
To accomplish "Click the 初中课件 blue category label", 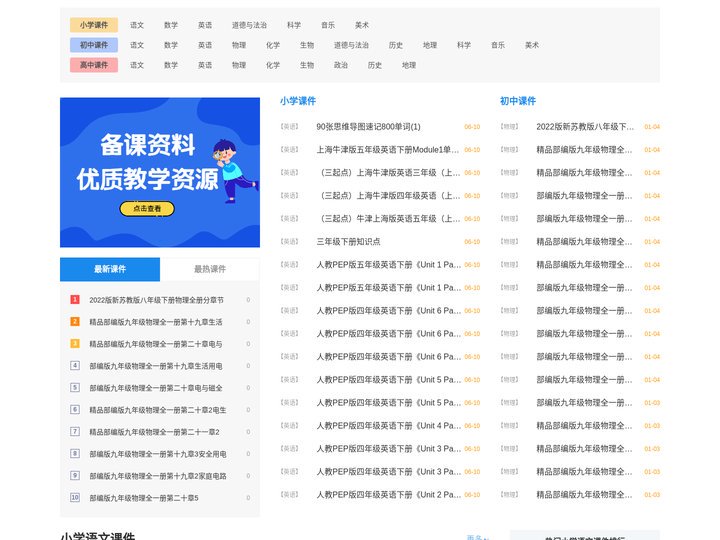I will pyautogui.click(x=94, y=45).
